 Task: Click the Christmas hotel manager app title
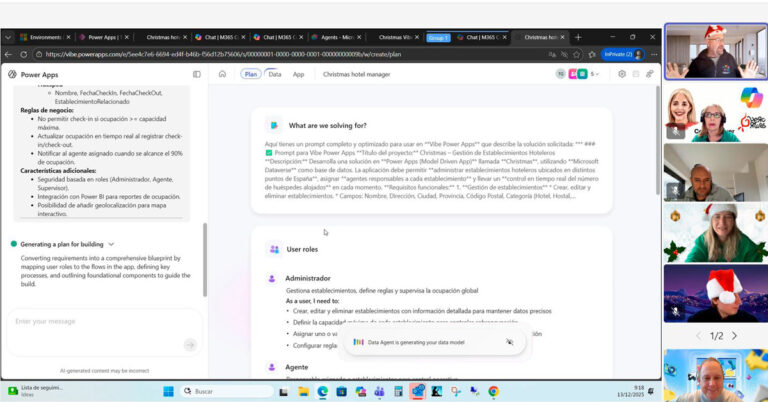pos(357,74)
